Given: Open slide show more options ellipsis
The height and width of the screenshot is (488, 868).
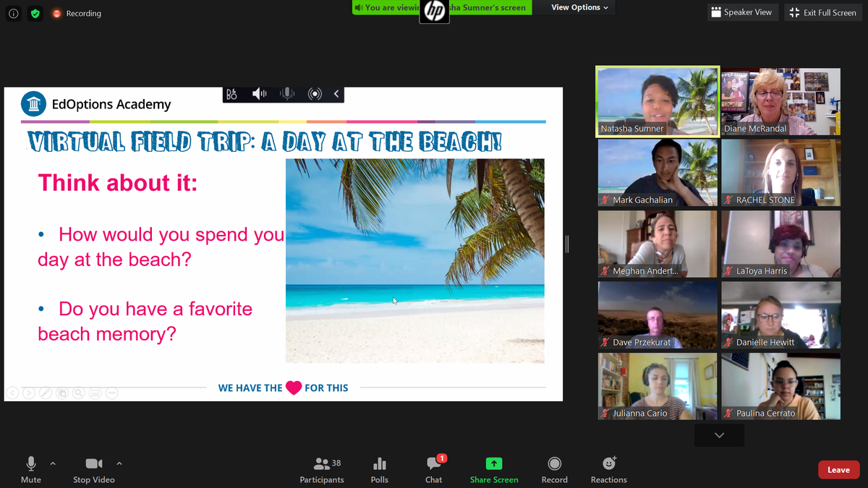Looking at the screenshot, I should click(111, 393).
